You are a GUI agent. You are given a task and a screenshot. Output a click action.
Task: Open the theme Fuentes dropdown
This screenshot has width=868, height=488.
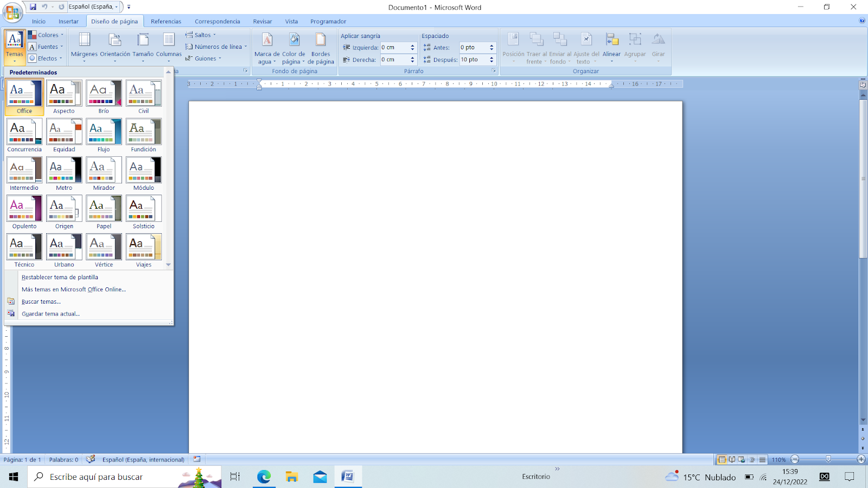coord(46,47)
